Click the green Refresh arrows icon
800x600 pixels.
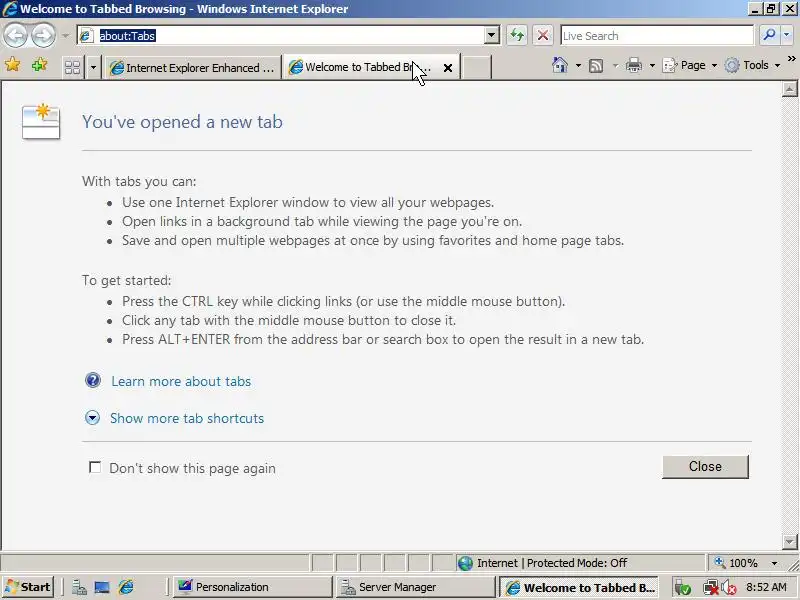[x=517, y=36]
